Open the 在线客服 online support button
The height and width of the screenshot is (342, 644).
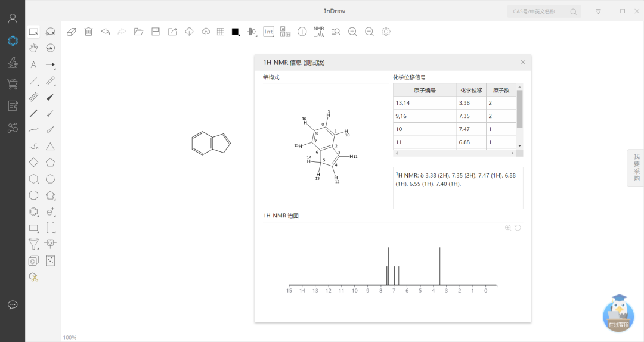tap(618, 313)
